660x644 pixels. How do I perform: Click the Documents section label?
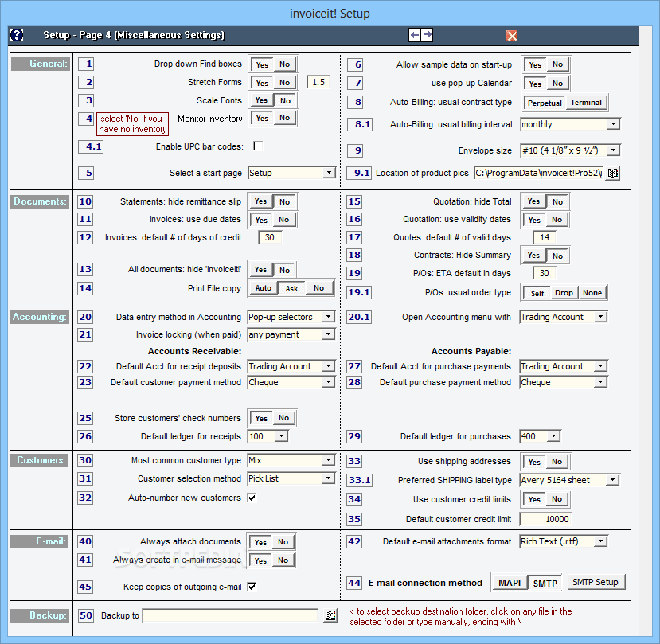(x=41, y=201)
